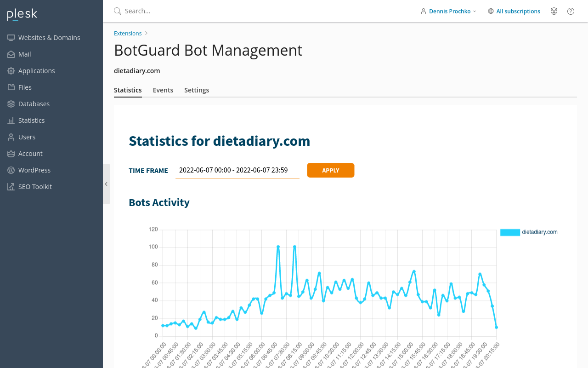Viewport: 588px width, 368px height.
Task: Click the Applications gear icon
Action: 11,71
